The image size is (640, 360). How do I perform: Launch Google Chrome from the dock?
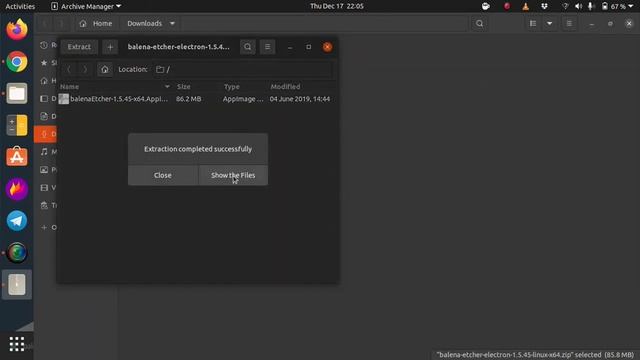tap(17, 62)
